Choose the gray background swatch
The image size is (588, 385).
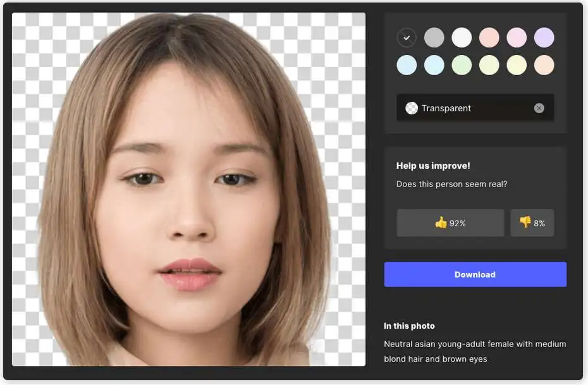(434, 38)
